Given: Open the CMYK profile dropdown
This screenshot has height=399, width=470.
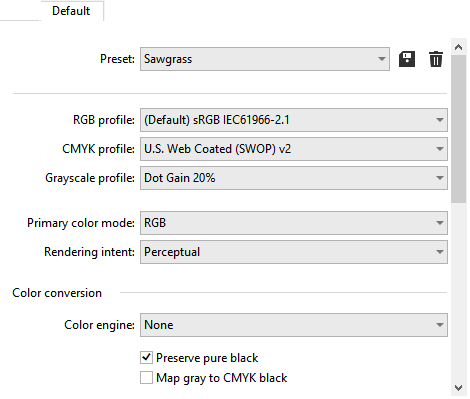Looking at the screenshot, I should point(294,149).
